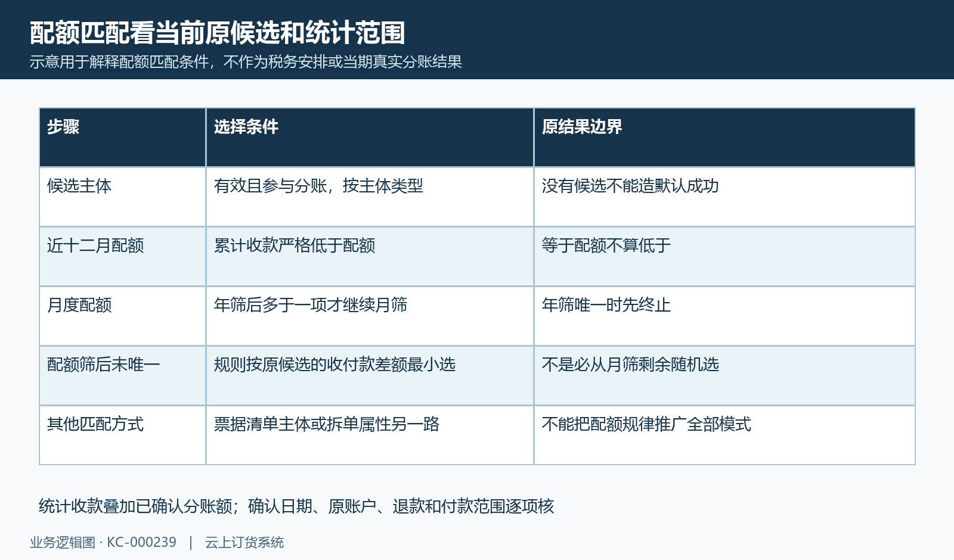Click the title 配额匹配看当前原候选和统计范围

coord(218,33)
